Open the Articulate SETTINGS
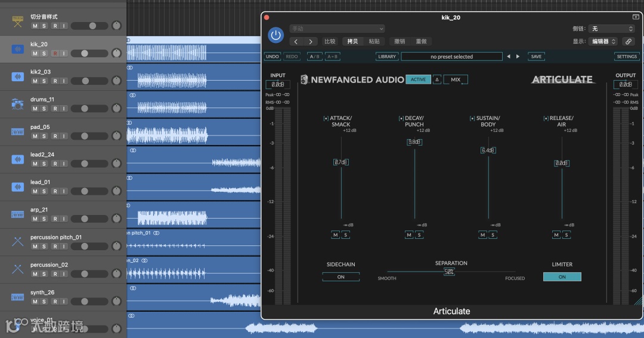The height and width of the screenshot is (338, 644). click(x=627, y=57)
